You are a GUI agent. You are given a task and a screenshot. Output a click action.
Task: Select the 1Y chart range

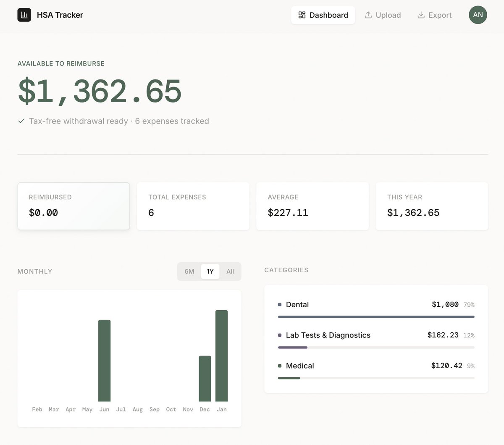(210, 271)
